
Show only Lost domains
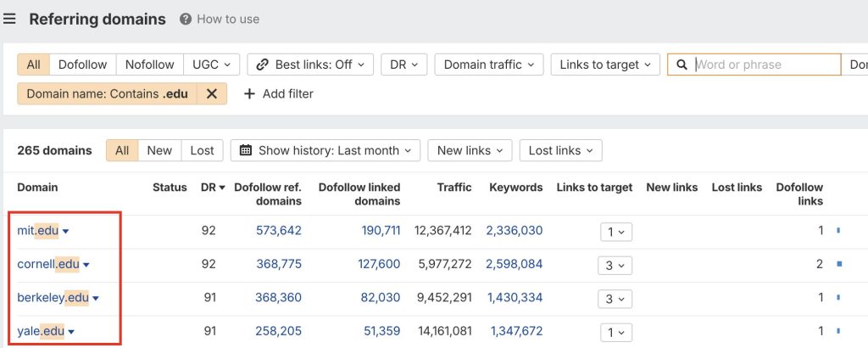202,150
